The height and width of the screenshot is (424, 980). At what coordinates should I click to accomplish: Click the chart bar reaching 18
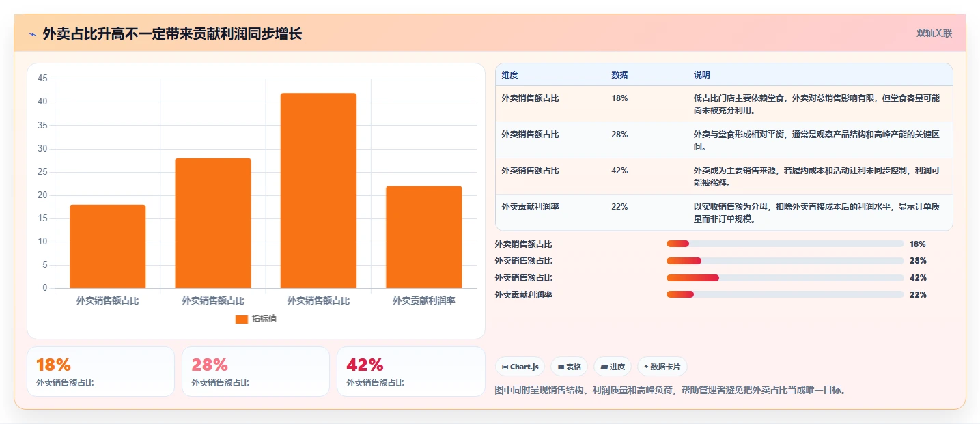[x=108, y=246]
